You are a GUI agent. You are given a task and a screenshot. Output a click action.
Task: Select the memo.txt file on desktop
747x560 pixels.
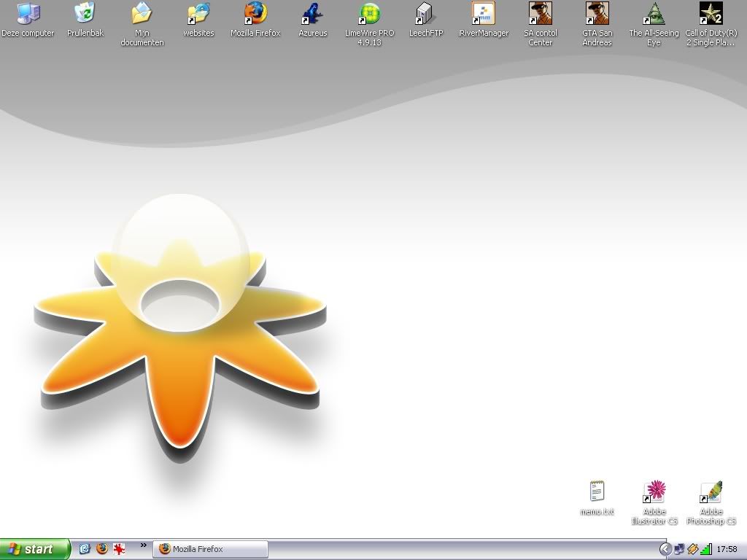[597, 492]
